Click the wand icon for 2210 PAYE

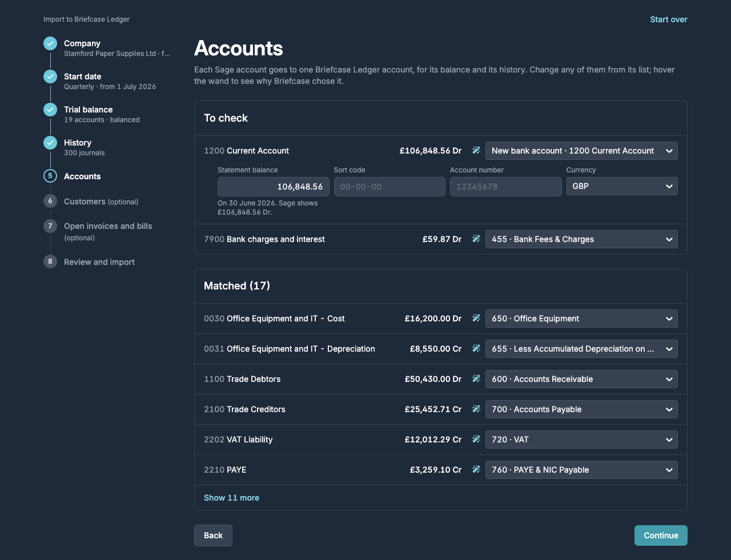tap(476, 470)
